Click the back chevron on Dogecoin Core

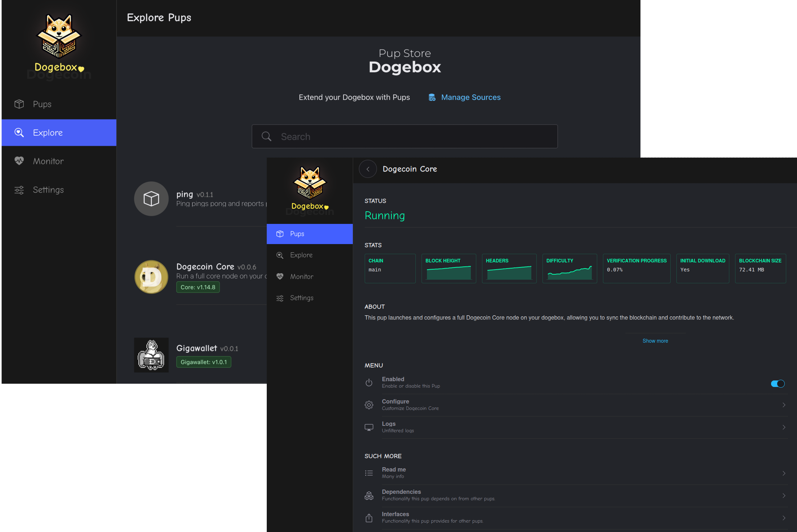(368, 168)
